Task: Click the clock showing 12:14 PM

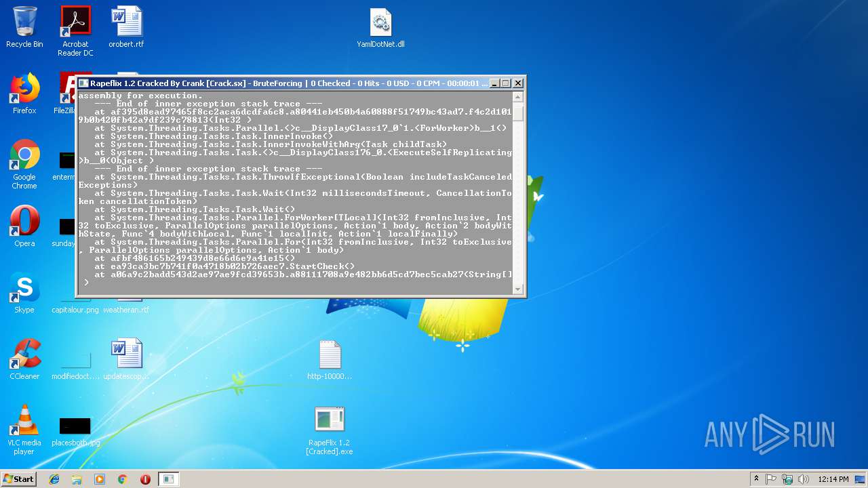Action: (x=833, y=479)
